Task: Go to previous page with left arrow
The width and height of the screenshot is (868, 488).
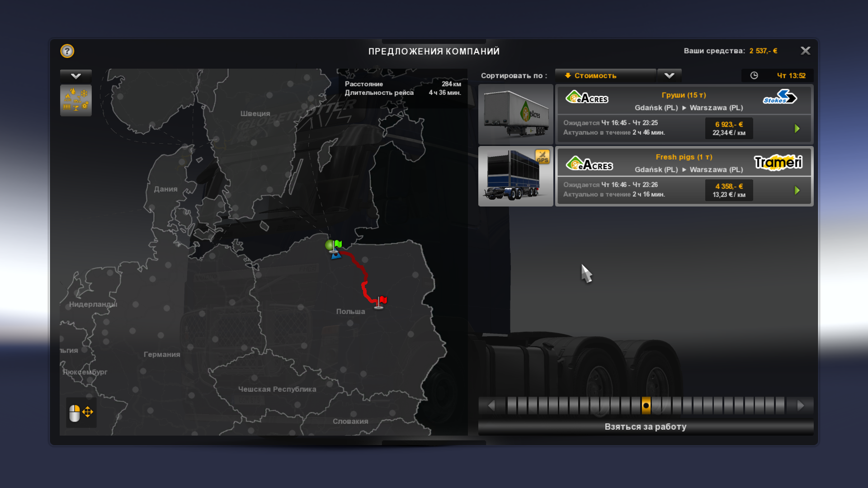Action: tap(491, 405)
